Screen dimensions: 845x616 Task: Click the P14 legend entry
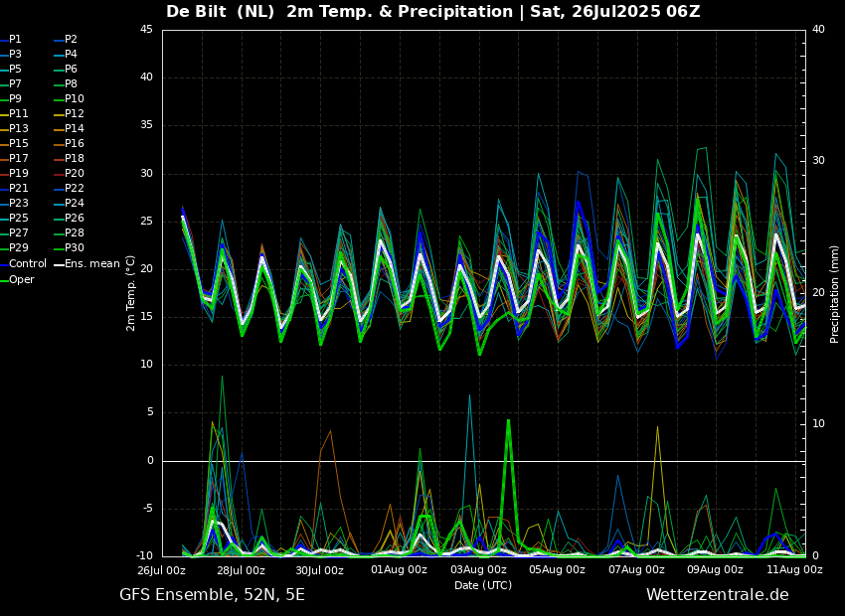(69, 129)
